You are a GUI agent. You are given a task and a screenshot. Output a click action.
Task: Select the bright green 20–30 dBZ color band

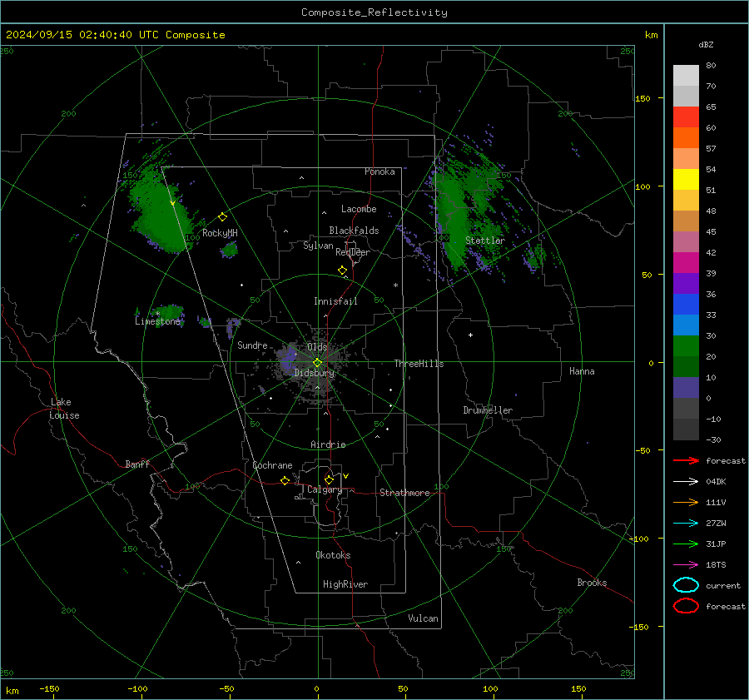click(686, 346)
